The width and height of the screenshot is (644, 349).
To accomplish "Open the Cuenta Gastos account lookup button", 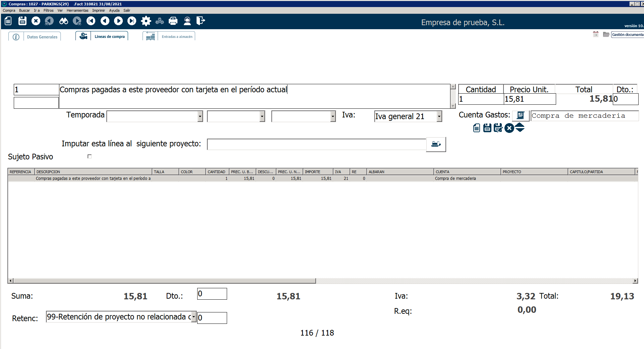I will (520, 116).
